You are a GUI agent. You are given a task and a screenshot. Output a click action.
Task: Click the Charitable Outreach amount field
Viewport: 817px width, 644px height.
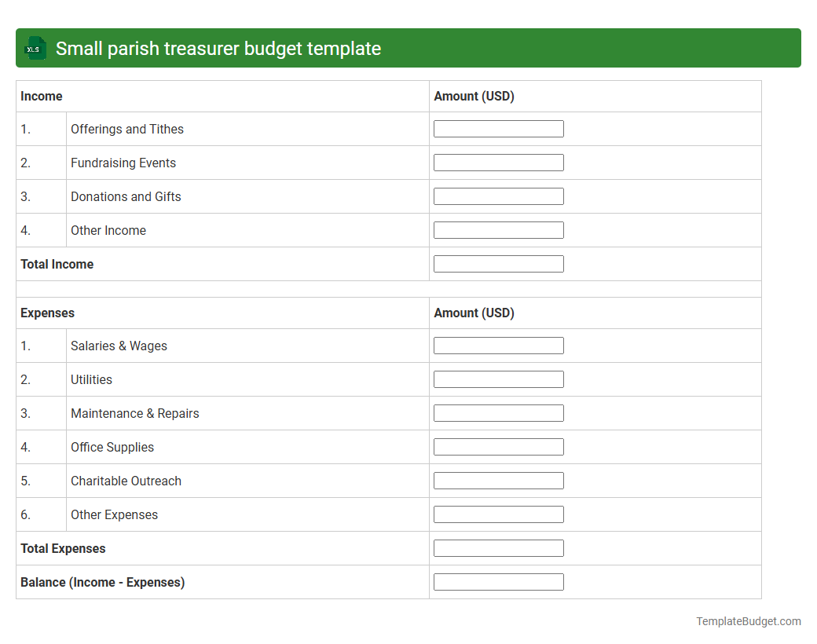(498, 480)
